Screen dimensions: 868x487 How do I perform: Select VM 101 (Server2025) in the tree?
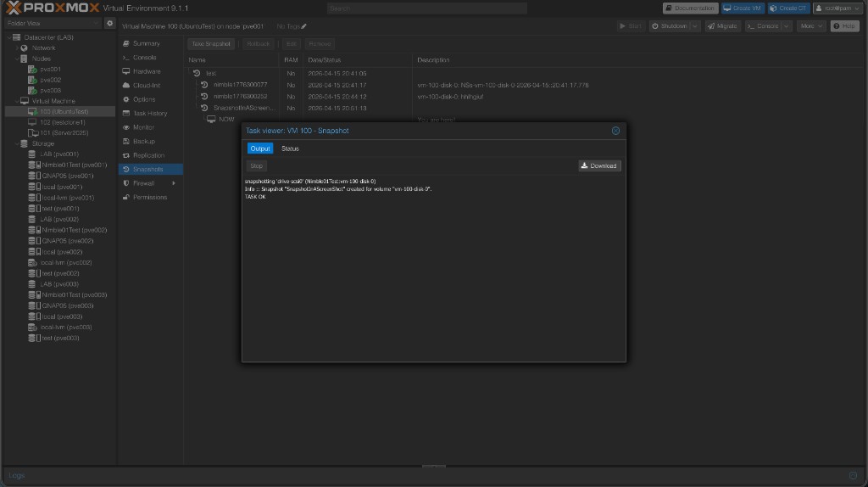[x=64, y=133]
